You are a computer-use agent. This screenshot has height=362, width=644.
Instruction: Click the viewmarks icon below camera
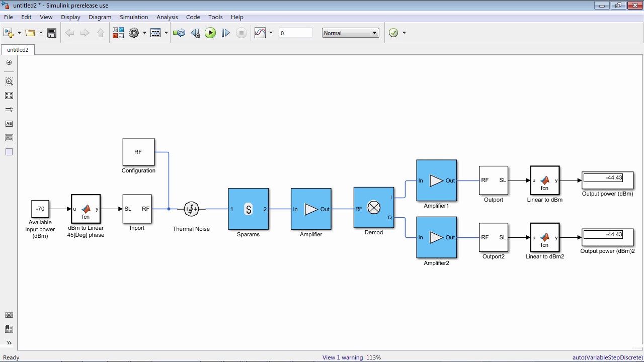point(9,329)
